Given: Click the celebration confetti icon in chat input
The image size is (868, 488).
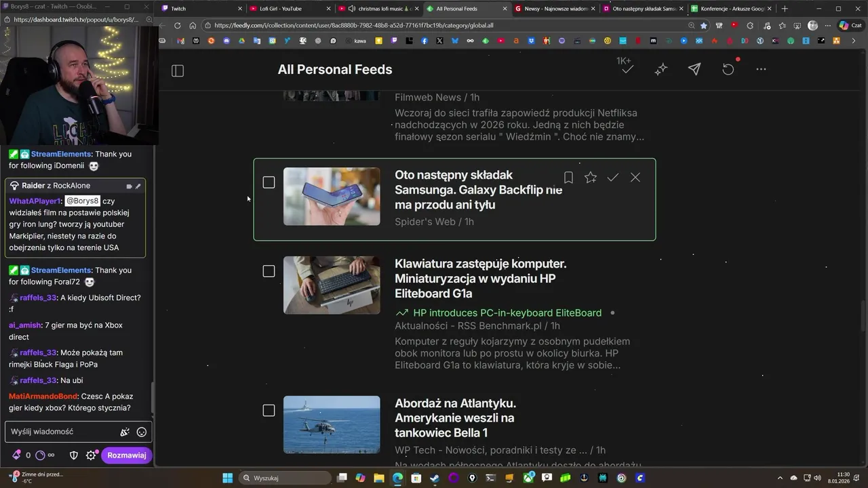Looking at the screenshot, I should pyautogui.click(x=125, y=432).
